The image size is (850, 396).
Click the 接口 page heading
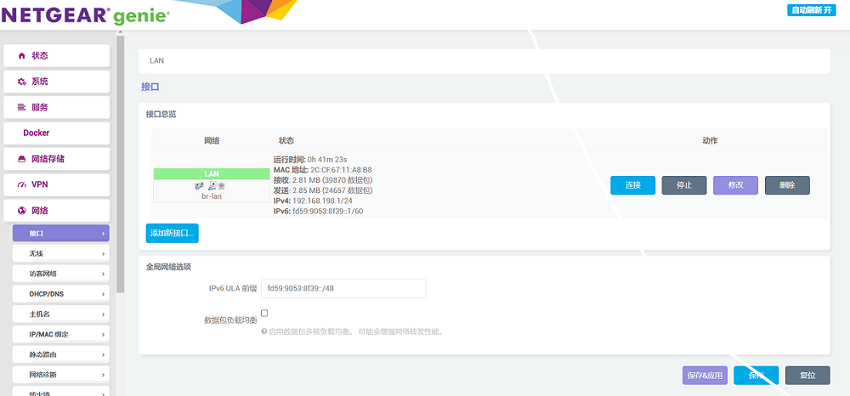pyautogui.click(x=150, y=87)
